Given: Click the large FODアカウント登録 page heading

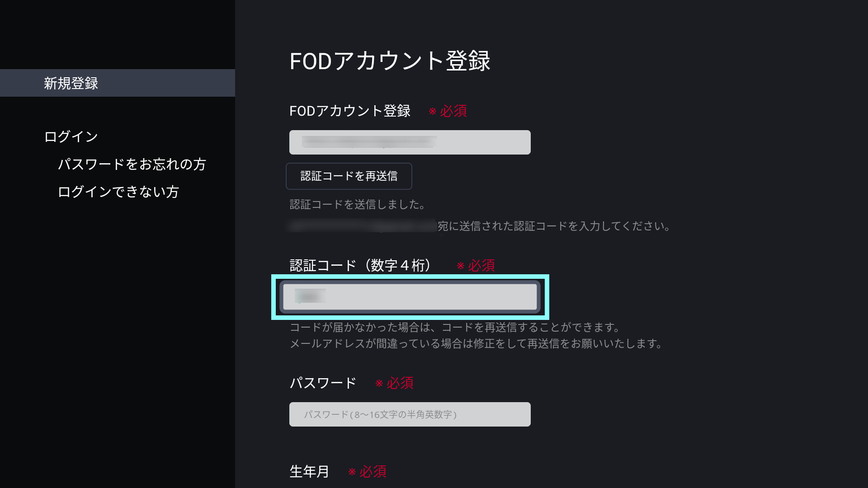Looking at the screenshot, I should click(x=390, y=61).
